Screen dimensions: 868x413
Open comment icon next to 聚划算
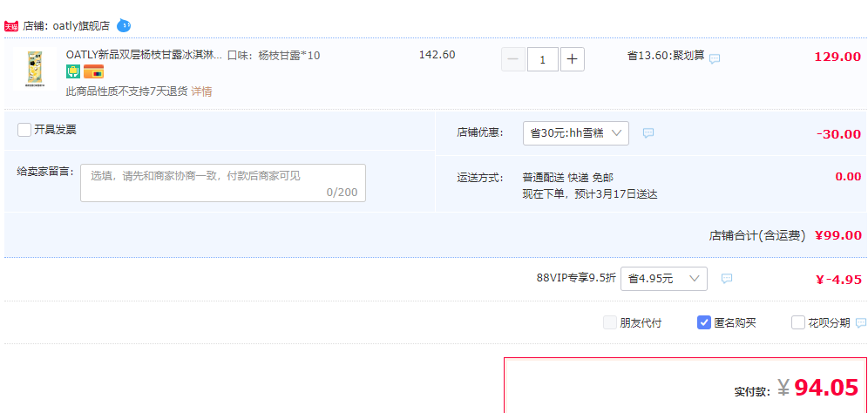coord(715,58)
